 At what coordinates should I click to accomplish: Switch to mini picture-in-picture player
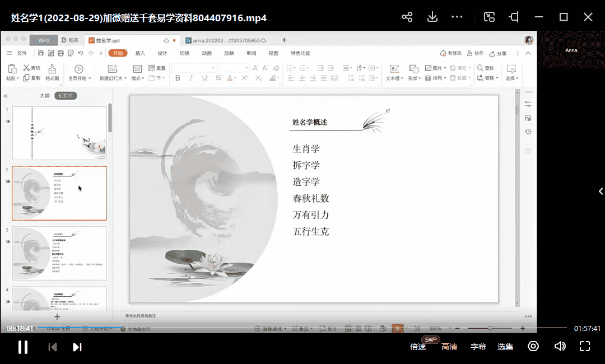490,17
